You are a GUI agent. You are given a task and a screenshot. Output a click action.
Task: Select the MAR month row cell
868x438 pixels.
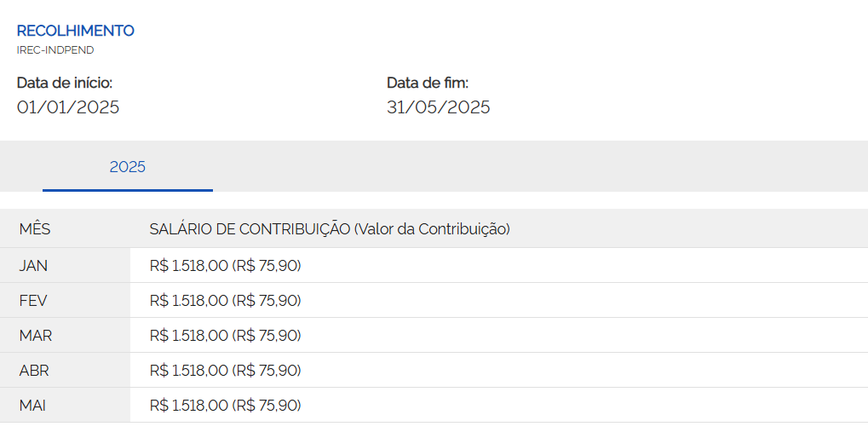click(x=65, y=335)
